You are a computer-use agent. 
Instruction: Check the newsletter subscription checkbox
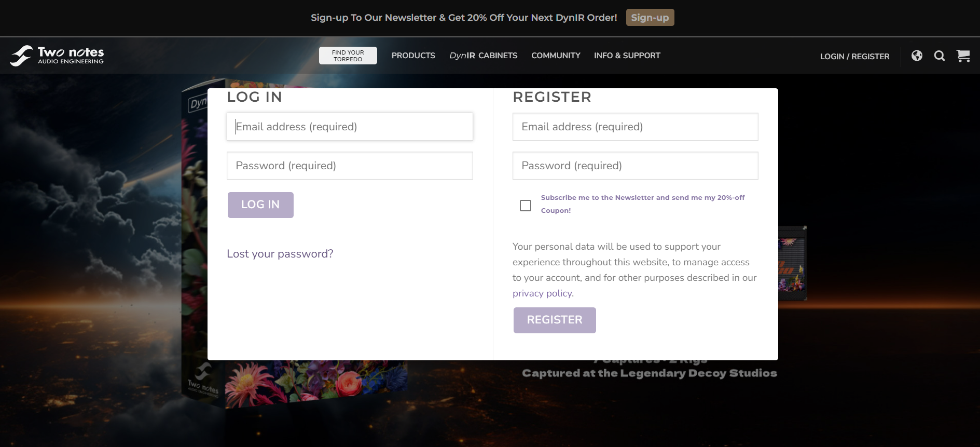pos(526,206)
